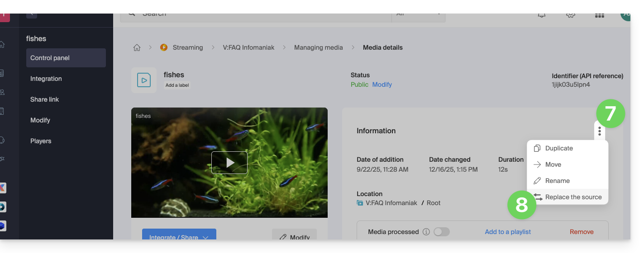The height and width of the screenshot is (253, 644).
Task: Select Move in the context menu
Action: tap(553, 164)
